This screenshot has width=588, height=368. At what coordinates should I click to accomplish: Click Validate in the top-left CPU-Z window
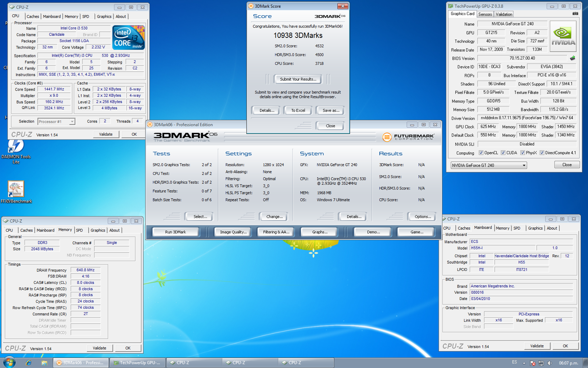(x=106, y=134)
